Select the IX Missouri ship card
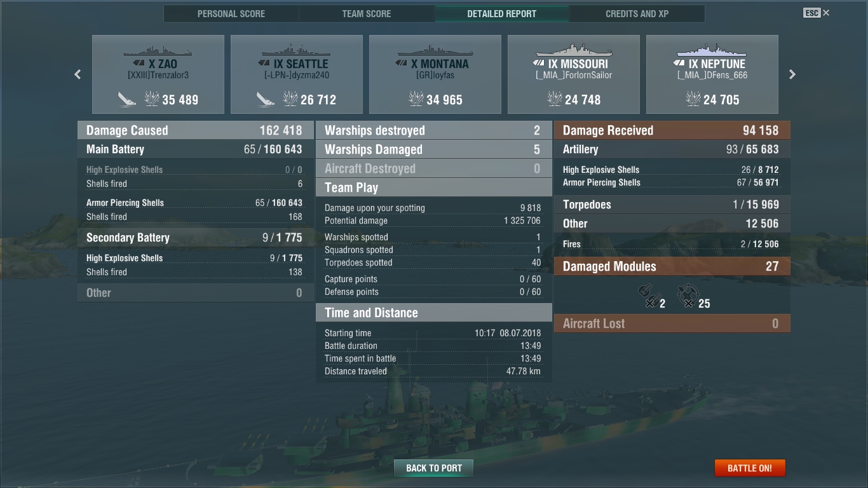The width and height of the screenshot is (868, 488). (574, 74)
